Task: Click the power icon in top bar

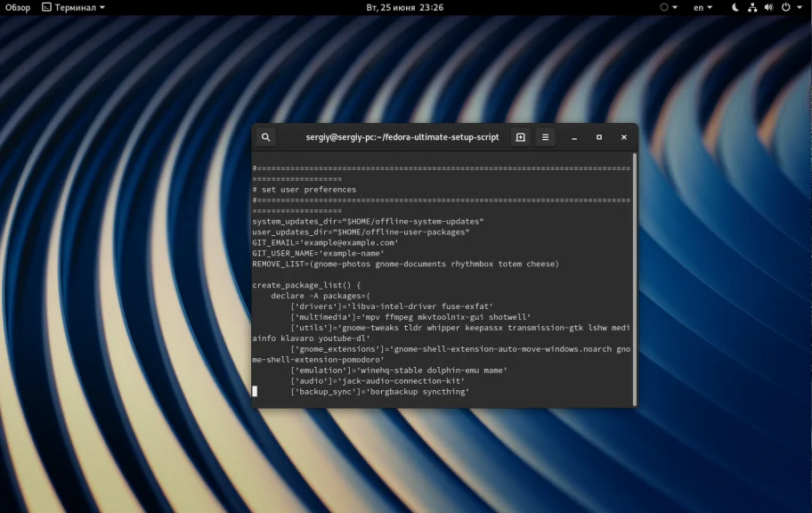Action: pos(785,7)
